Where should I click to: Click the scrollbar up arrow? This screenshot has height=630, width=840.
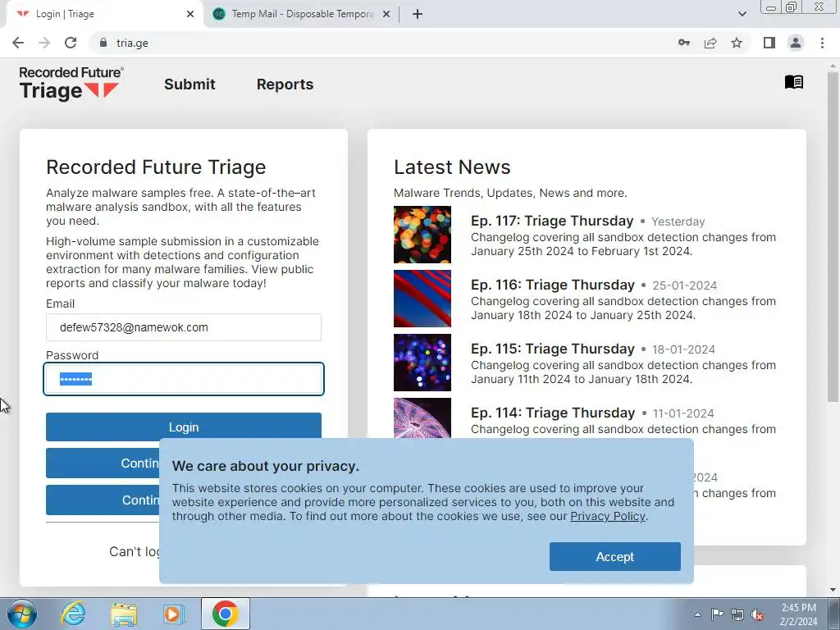click(833, 65)
